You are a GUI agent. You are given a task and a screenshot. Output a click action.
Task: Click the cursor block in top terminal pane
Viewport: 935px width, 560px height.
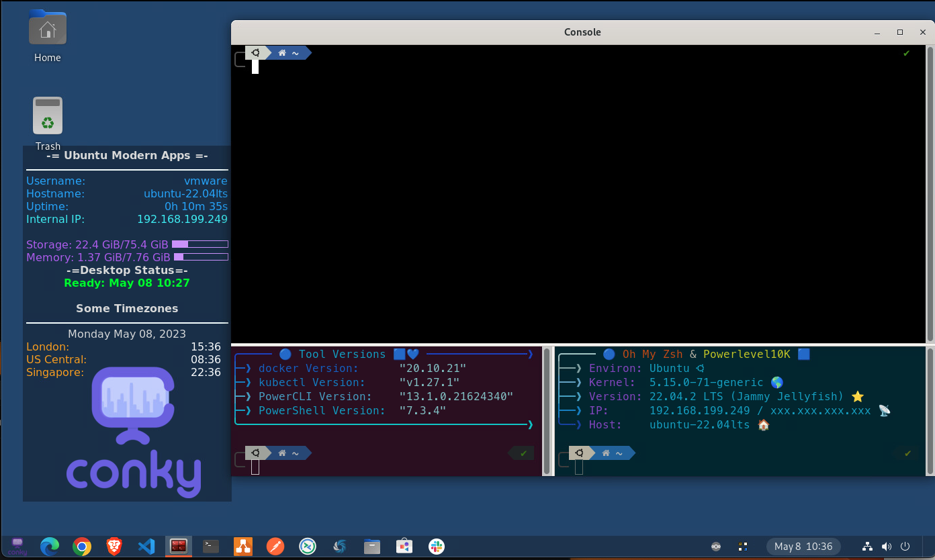tap(255, 66)
